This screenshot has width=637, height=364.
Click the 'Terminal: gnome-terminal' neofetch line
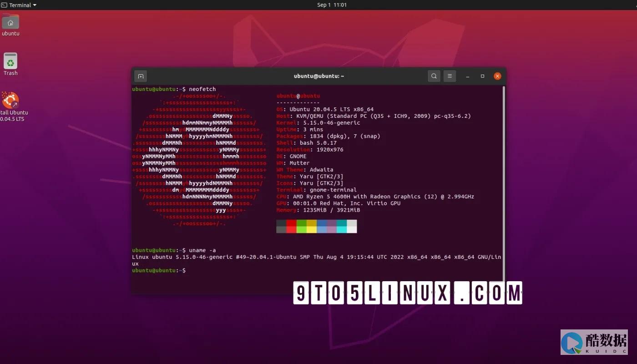(x=317, y=190)
